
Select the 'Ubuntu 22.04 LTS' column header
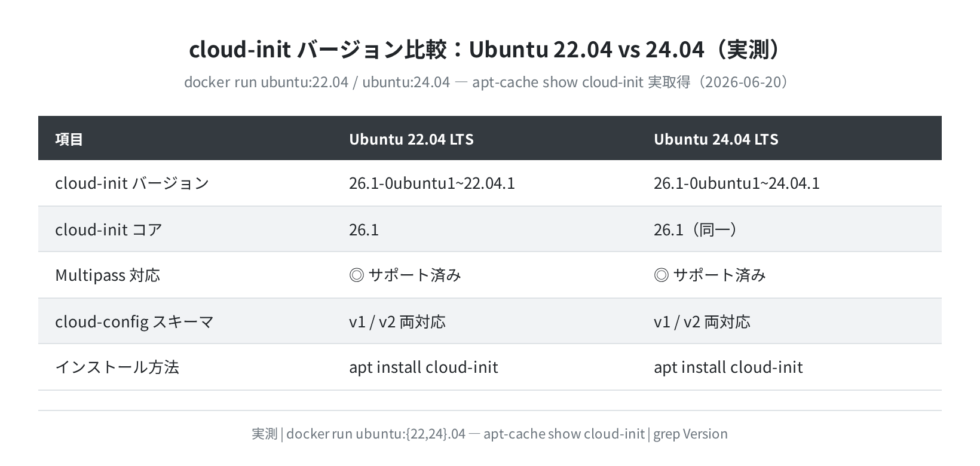point(411,139)
